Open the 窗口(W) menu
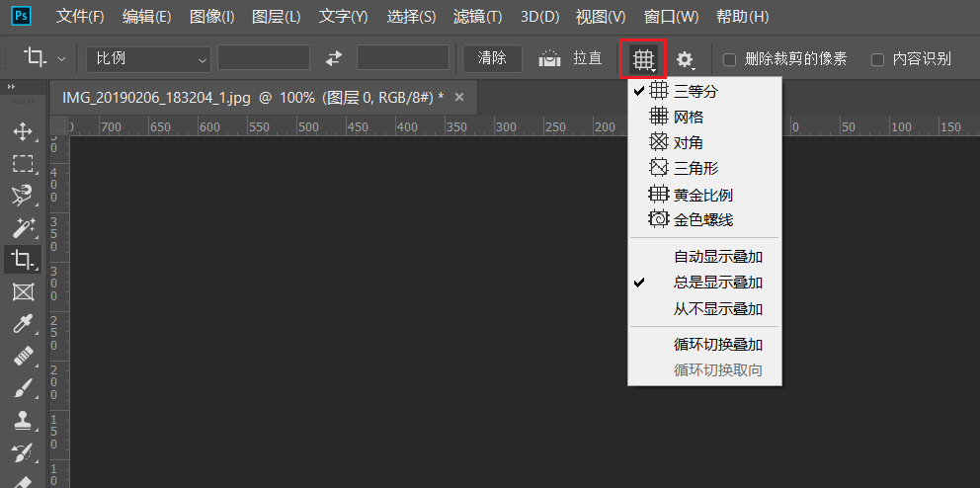The image size is (980, 488). pyautogui.click(x=671, y=17)
